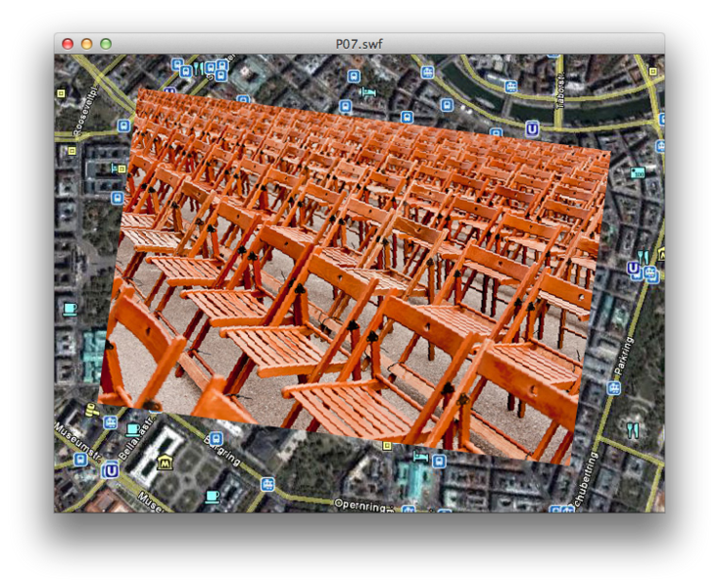Click the orange folding chairs photo
719x588 pixels.
click(355, 276)
